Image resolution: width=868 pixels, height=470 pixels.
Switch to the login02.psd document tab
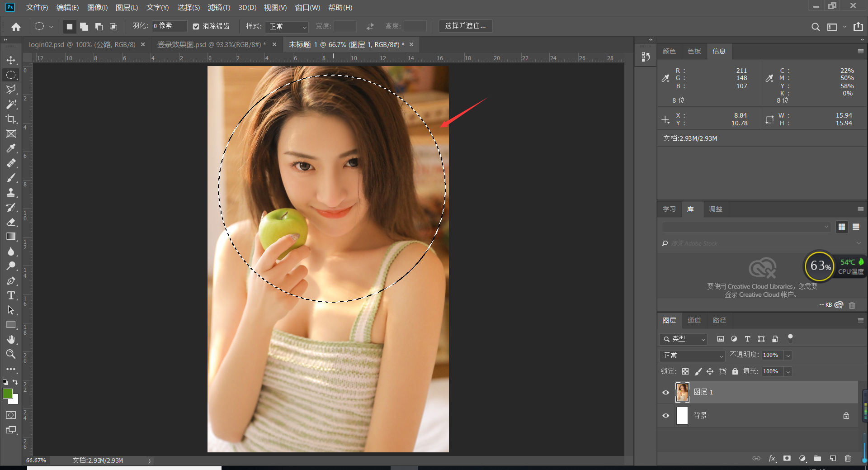click(x=82, y=45)
